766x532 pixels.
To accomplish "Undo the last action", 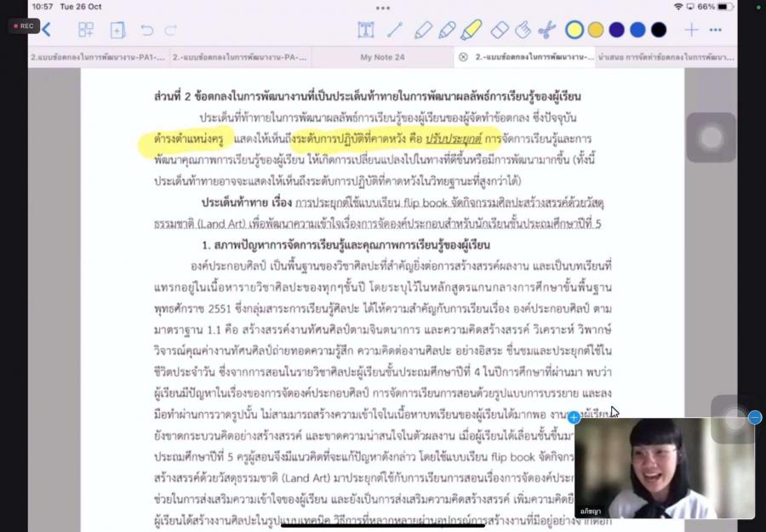I will point(147,31).
